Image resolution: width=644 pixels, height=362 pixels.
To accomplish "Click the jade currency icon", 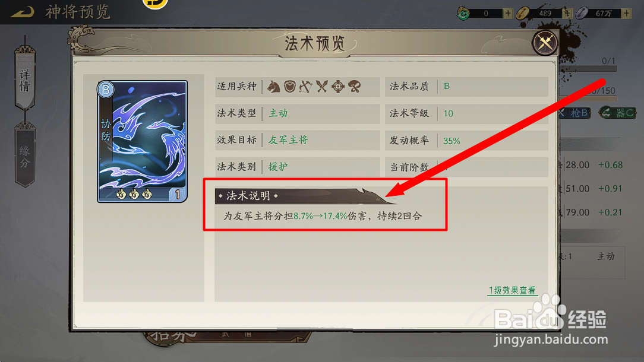I will 463,13.
